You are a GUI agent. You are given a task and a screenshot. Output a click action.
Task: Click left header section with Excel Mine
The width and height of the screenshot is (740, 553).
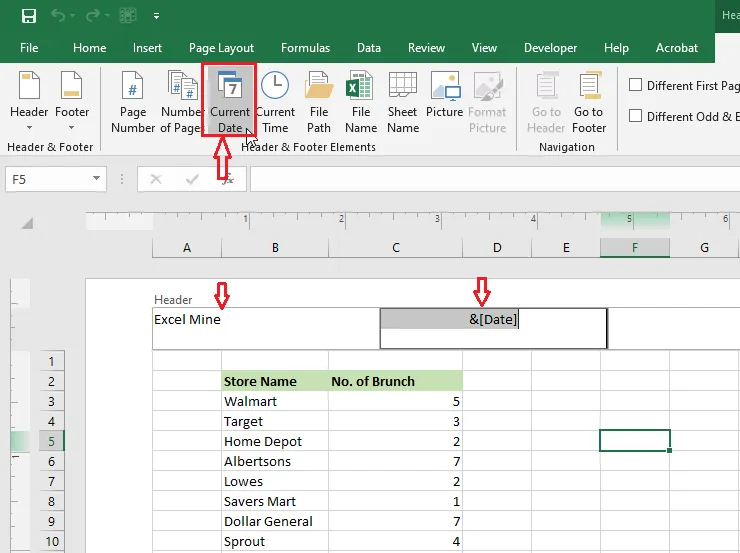pyautogui.click(x=266, y=329)
